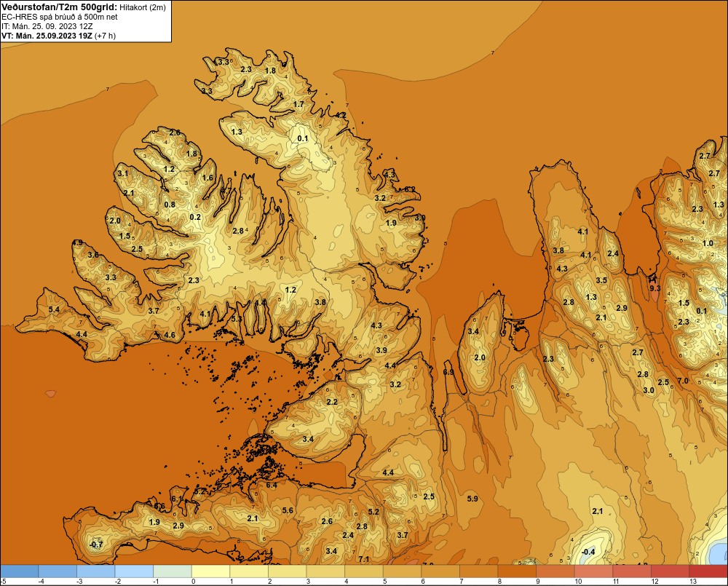Click legend swatch between -4 and -3

click(x=58, y=571)
